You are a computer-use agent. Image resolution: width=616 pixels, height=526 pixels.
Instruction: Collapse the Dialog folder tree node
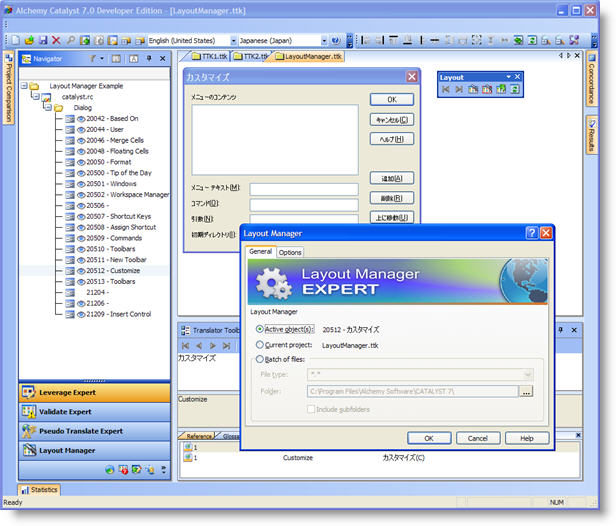click(48, 107)
